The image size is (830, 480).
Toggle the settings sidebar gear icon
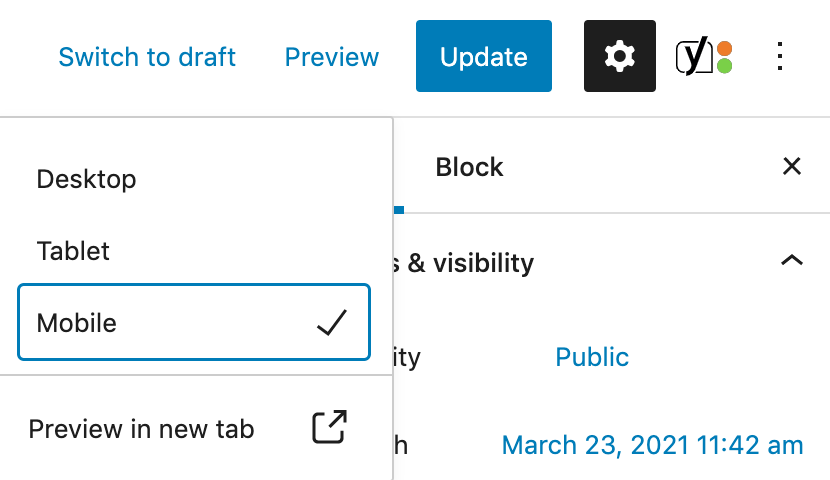point(619,56)
